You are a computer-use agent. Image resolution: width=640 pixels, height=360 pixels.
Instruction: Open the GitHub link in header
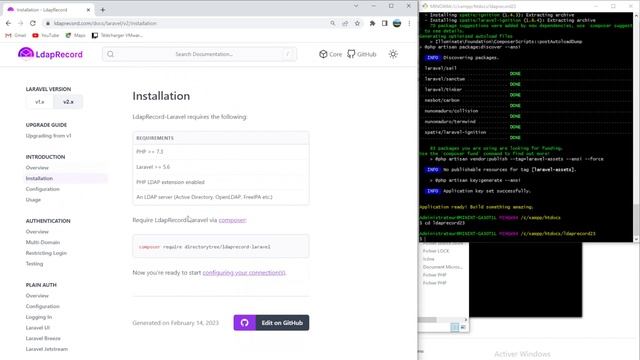362,54
